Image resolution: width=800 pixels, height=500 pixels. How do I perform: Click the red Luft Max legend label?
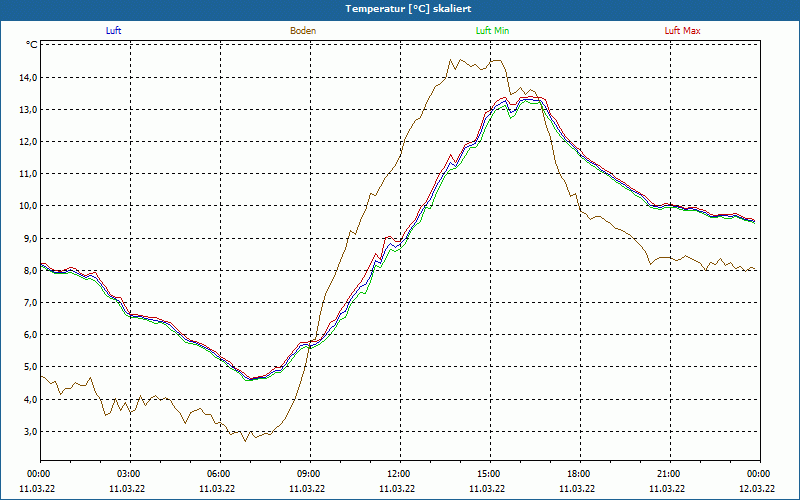[x=682, y=31]
